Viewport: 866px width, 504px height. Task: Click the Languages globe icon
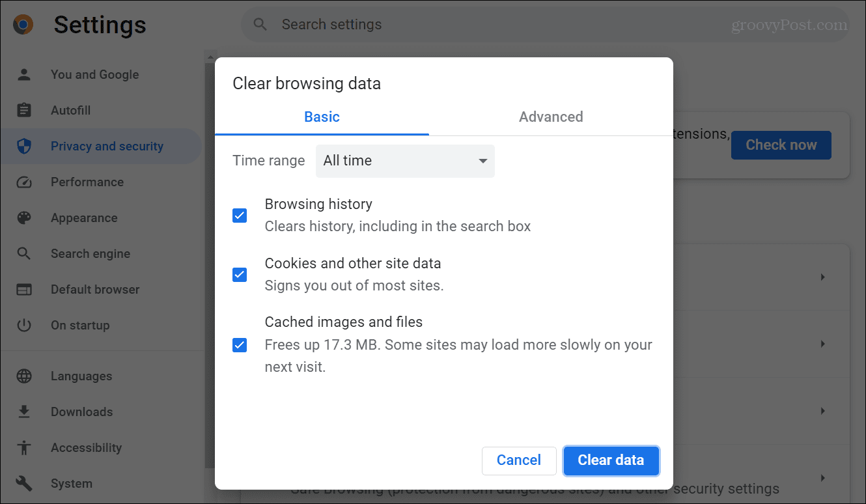(24, 376)
